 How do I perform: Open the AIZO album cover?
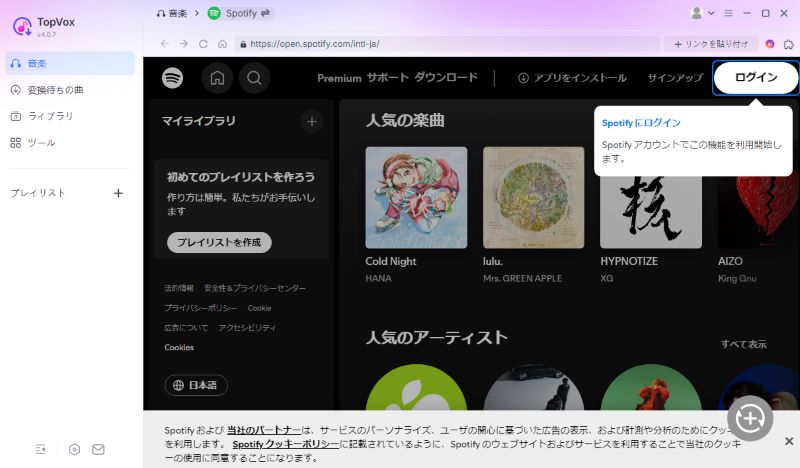click(x=759, y=212)
